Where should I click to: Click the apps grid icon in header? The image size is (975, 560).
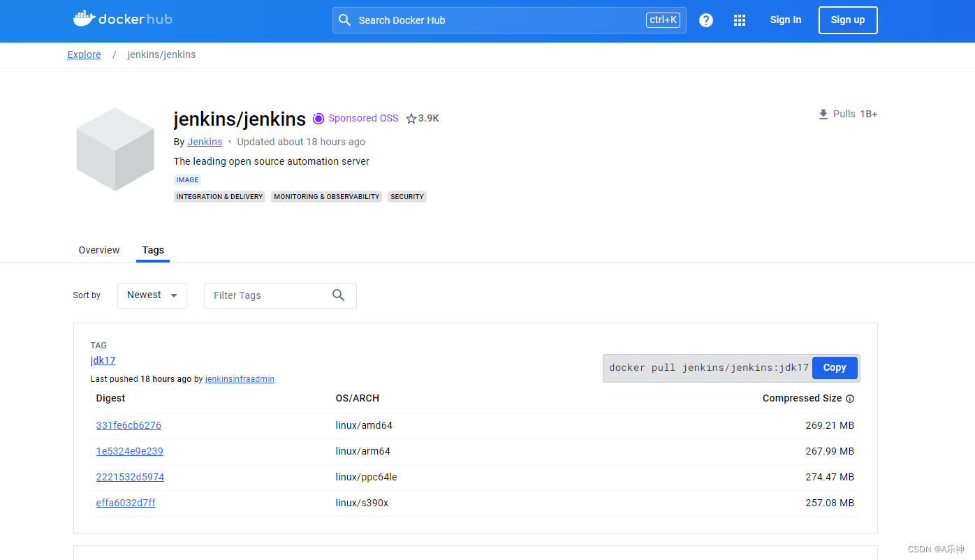[x=740, y=20]
